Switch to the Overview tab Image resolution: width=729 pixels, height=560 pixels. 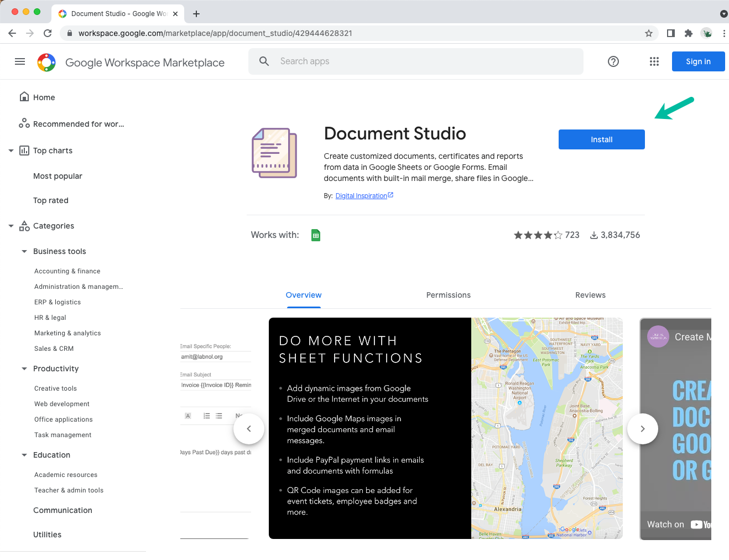coord(304,295)
